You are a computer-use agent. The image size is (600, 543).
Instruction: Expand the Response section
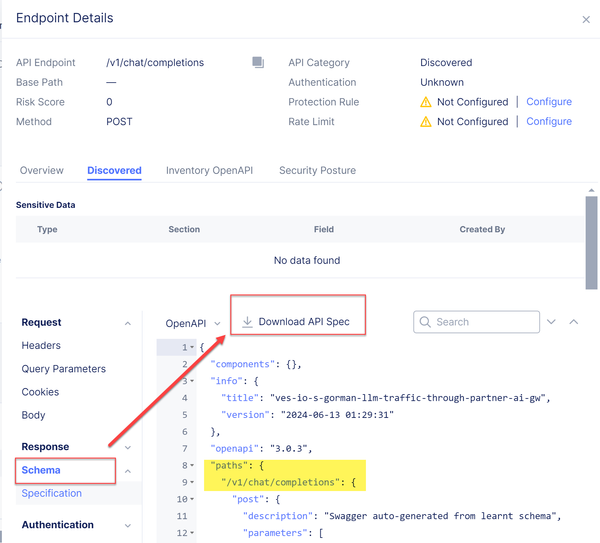[x=128, y=447]
